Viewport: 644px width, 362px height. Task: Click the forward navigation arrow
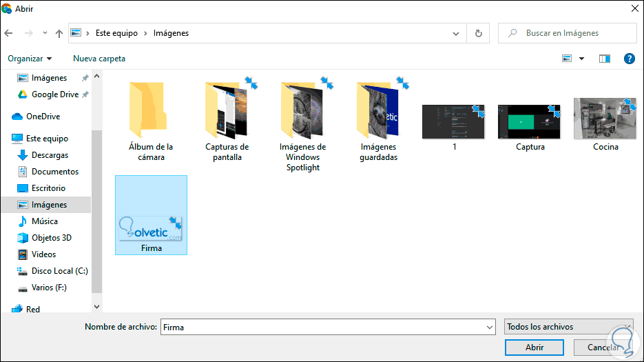tap(28, 33)
